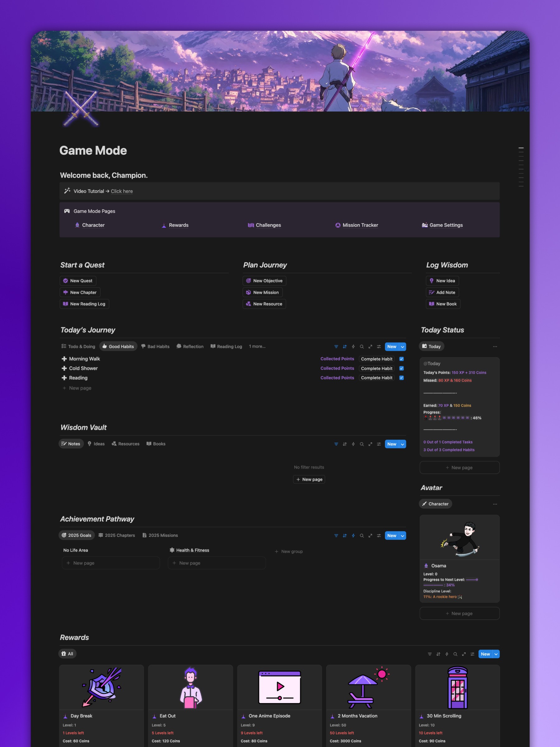Switch to the 2025 Missions tab
Image resolution: width=560 pixels, height=747 pixels.
tap(160, 535)
